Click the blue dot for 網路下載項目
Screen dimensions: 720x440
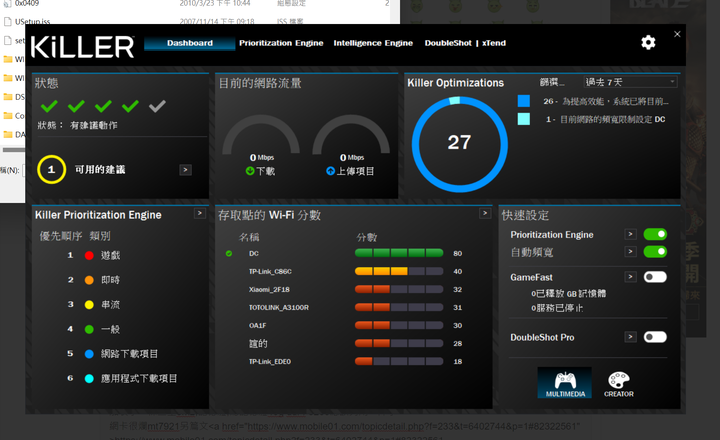[x=89, y=354]
